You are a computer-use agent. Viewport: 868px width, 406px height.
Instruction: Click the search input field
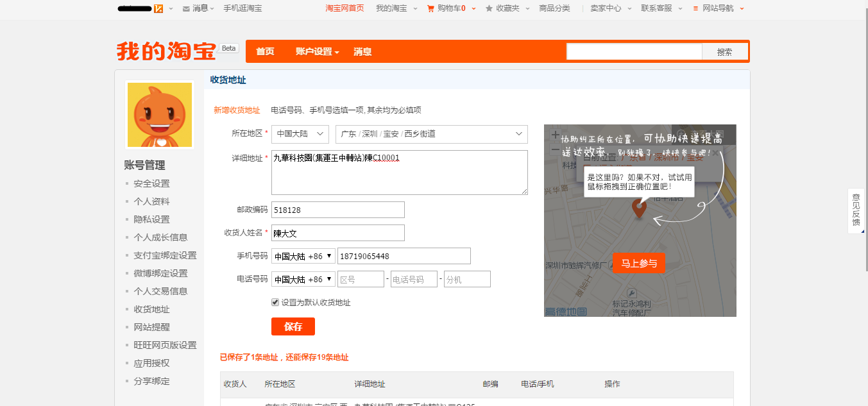(634, 52)
